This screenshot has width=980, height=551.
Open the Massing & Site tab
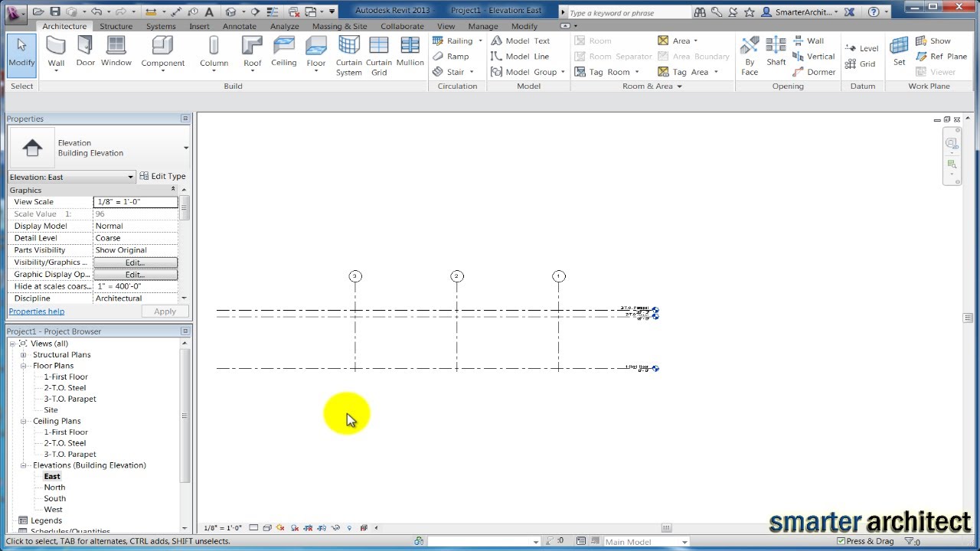pos(339,26)
